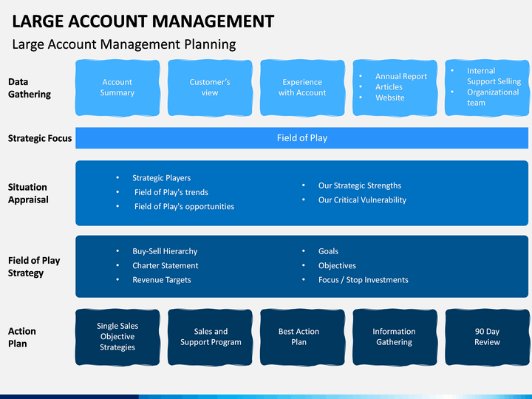The image size is (532, 399).
Task: Click the Action Plan row label
Action: coord(22,337)
